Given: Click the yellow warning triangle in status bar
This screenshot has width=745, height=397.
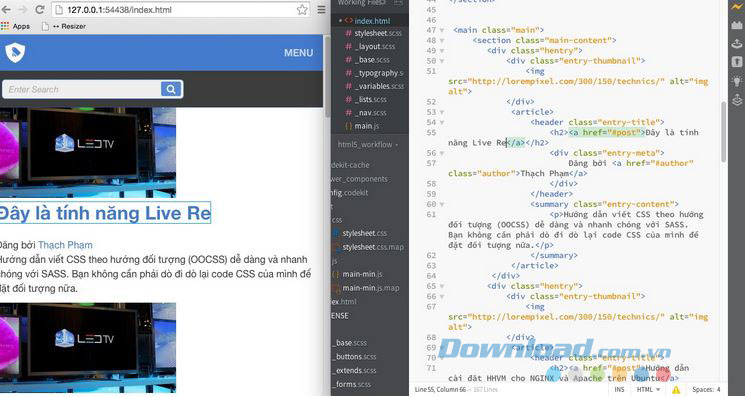Looking at the screenshot, I should [676, 389].
